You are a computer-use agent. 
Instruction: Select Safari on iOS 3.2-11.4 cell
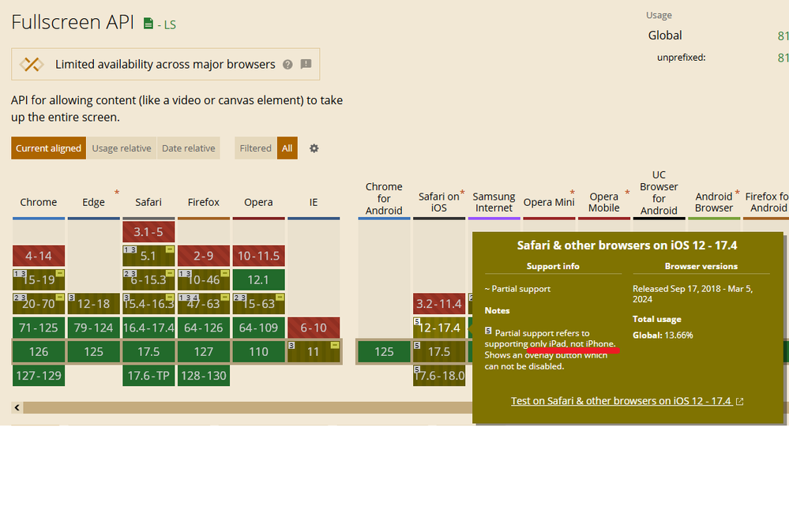439,304
